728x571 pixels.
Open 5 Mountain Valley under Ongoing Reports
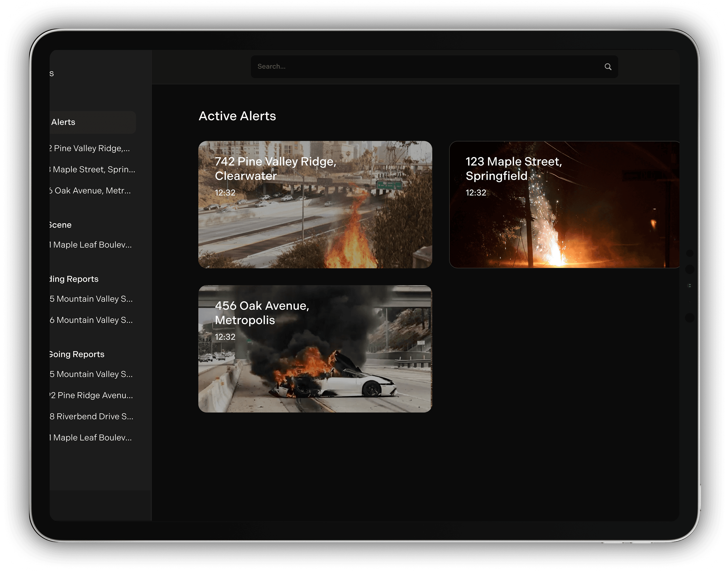click(x=92, y=374)
